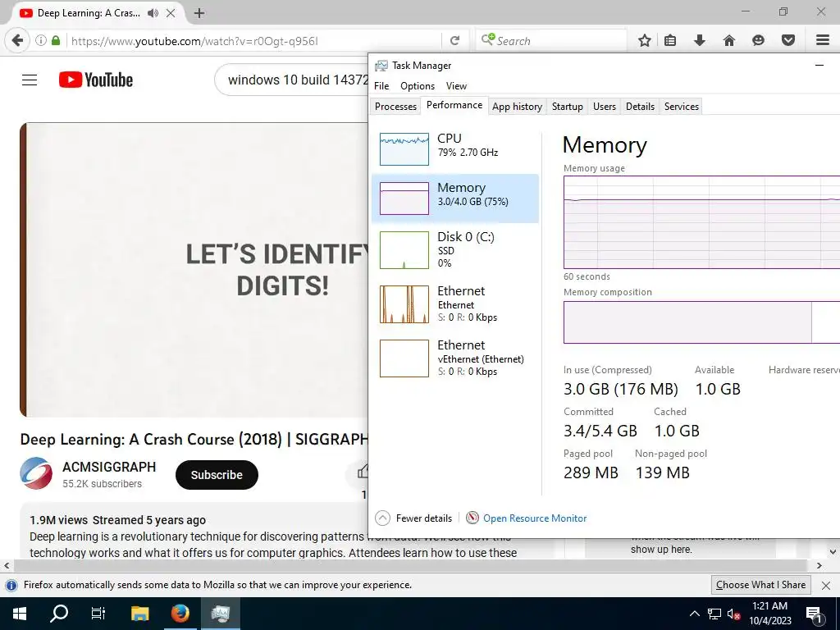Open a new tab with the plus button
This screenshot has width=840, height=630.
pos(199,13)
